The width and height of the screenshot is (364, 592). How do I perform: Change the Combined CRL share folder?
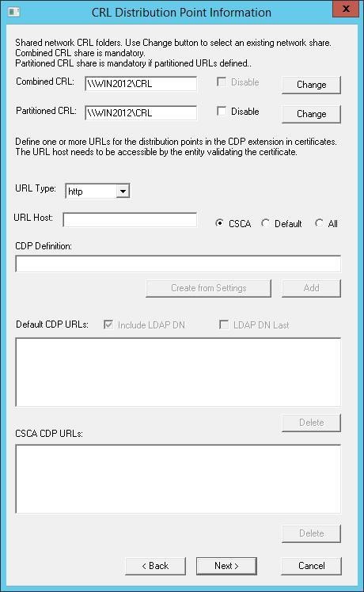pyautogui.click(x=311, y=85)
